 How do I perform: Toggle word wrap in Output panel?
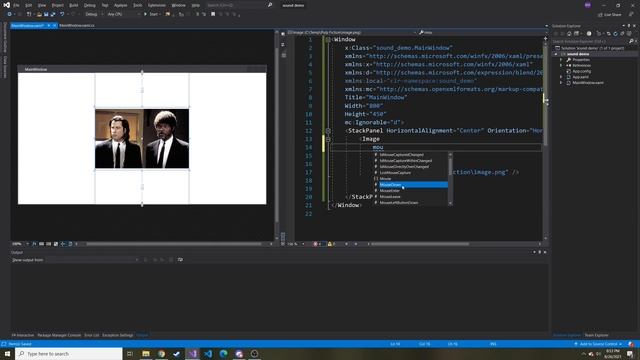pos(180,260)
